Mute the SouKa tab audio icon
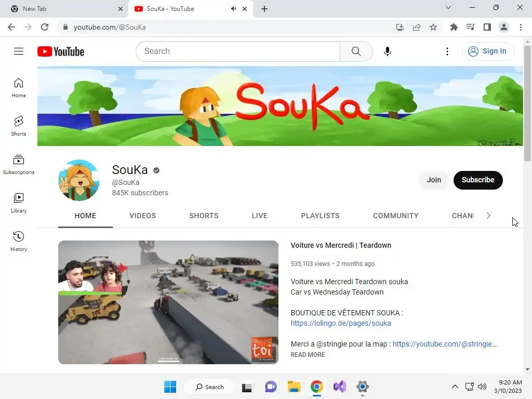 point(233,9)
